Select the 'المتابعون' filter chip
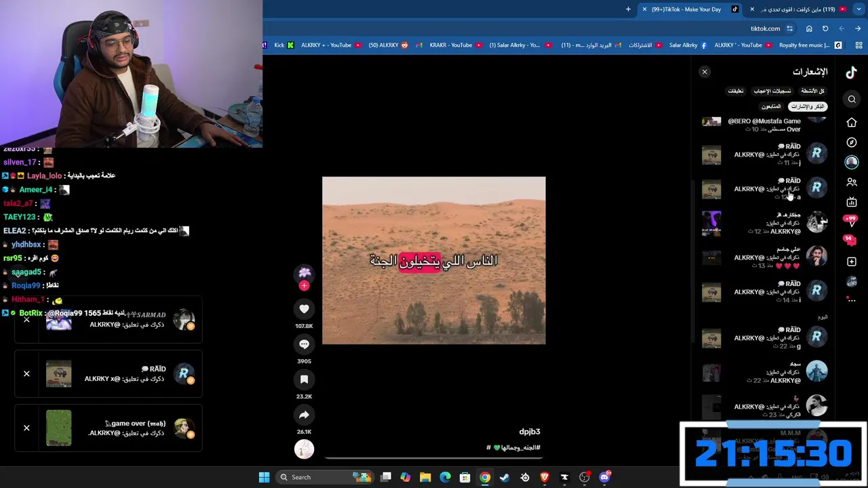 point(771,106)
